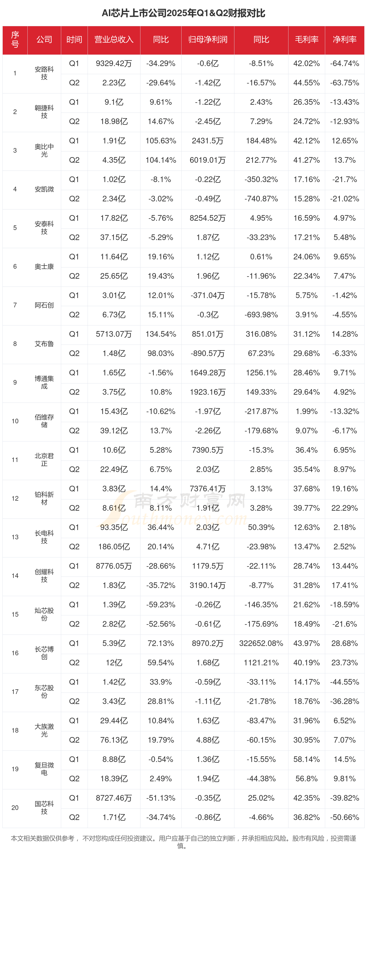Click the disclaimer text at the bottom
The image size is (367, 980).
[x=183, y=842]
